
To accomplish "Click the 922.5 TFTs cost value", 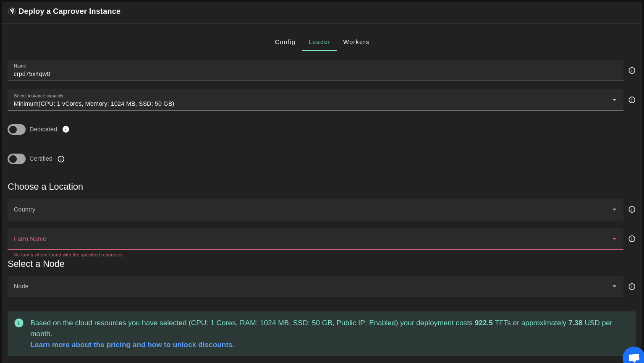I will 484,323.
